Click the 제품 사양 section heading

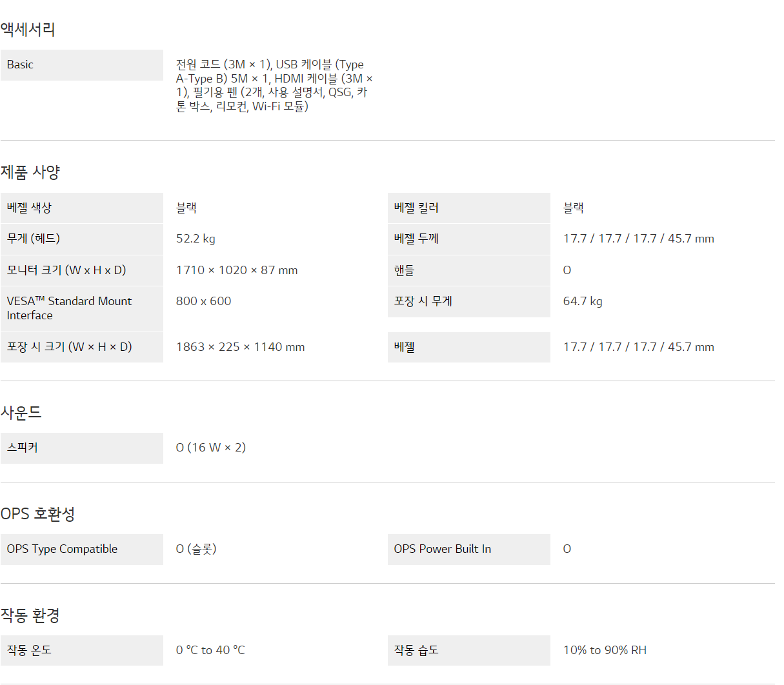point(30,172)
